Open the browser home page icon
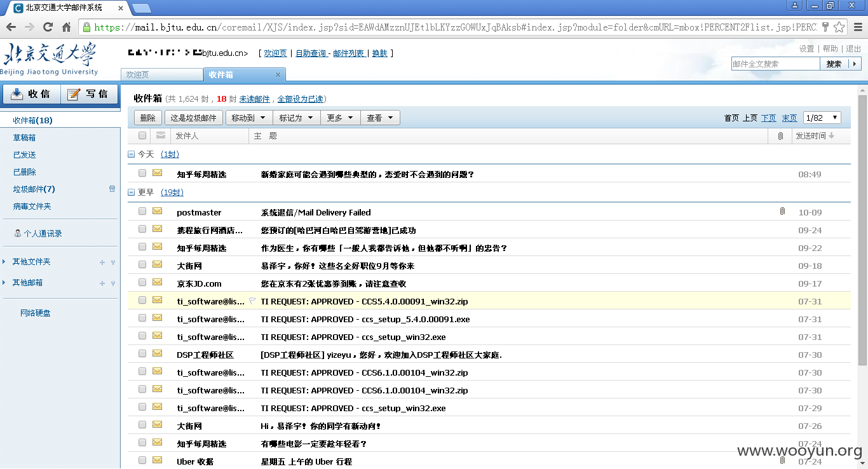Viewport: 868px width, 469px height. (66, 27)
